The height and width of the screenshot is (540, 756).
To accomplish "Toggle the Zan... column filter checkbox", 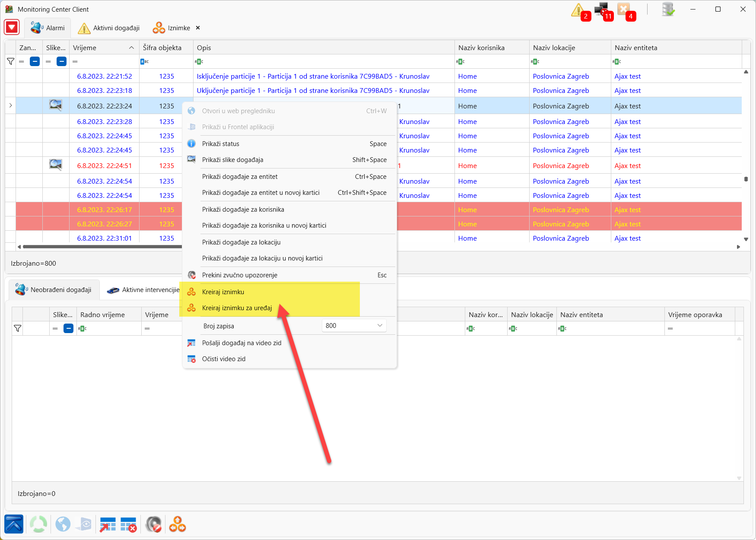I will tap(35, 62).
